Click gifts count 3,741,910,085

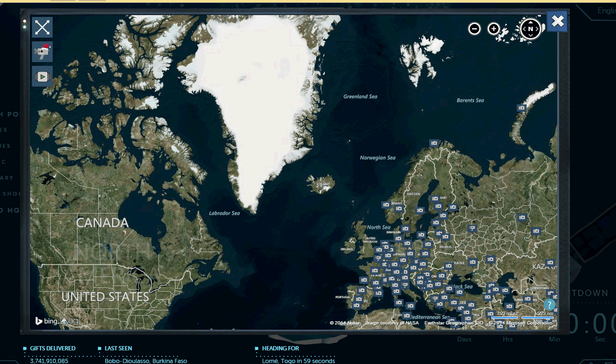click(x=49, y=361)
